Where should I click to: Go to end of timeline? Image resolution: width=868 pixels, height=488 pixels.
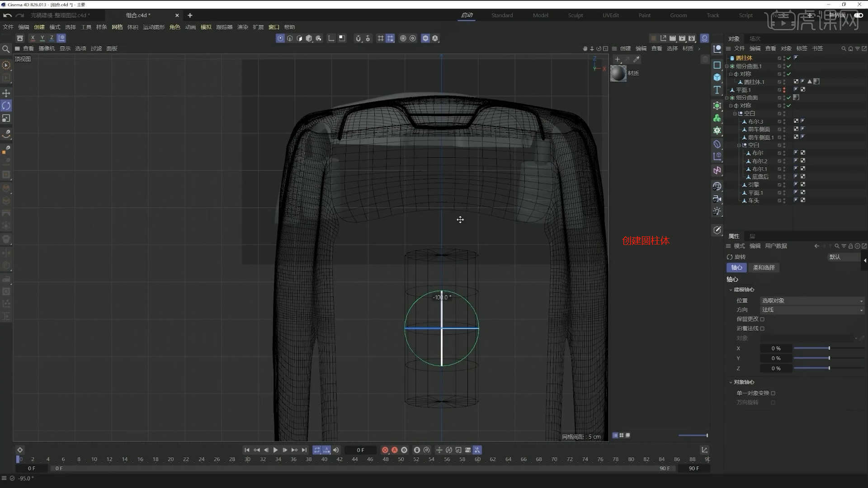tap(304, 450)
